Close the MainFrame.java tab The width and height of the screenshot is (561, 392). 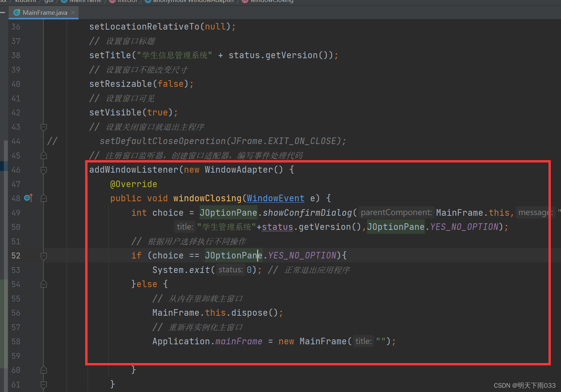click(x=73, y=12)
